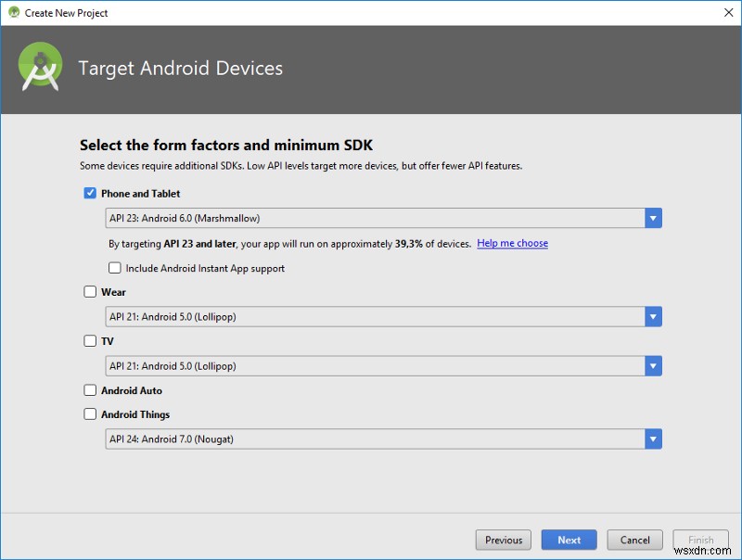Viewport: 742px width, 560px height.
Task: Expand the Wear minimum SDK dropdown arrow
Action: (653, 317)
